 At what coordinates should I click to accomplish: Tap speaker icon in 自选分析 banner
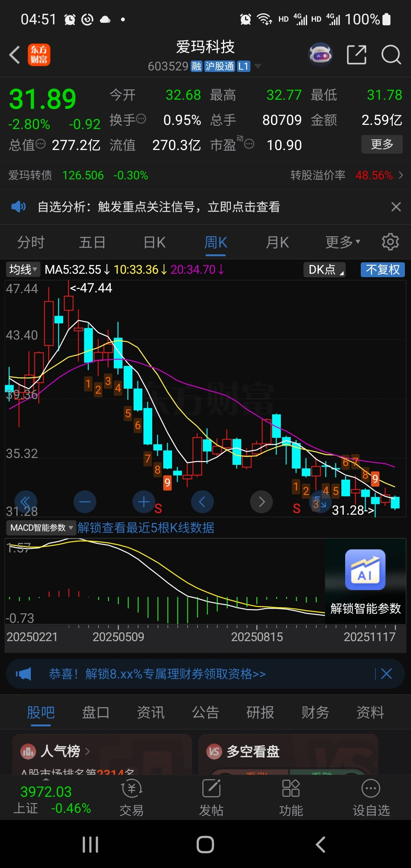tap(18, 207)
